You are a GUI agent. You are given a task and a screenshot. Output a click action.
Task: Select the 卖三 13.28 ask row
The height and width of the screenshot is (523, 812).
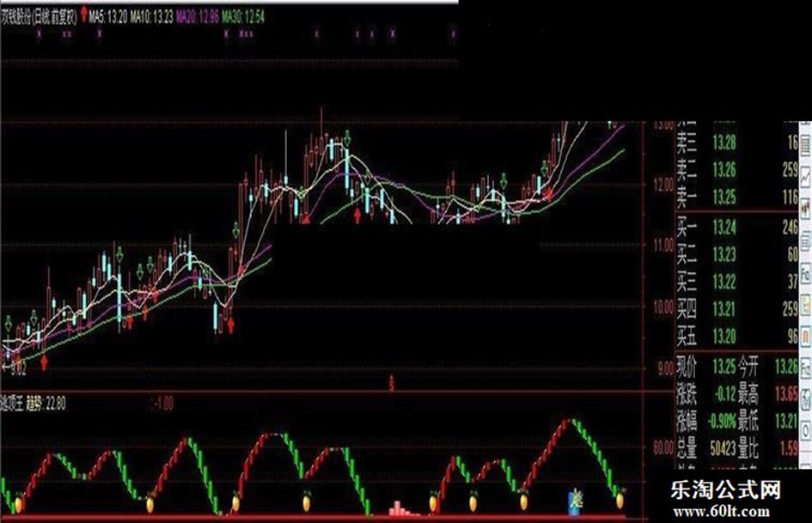click(736, 143)
